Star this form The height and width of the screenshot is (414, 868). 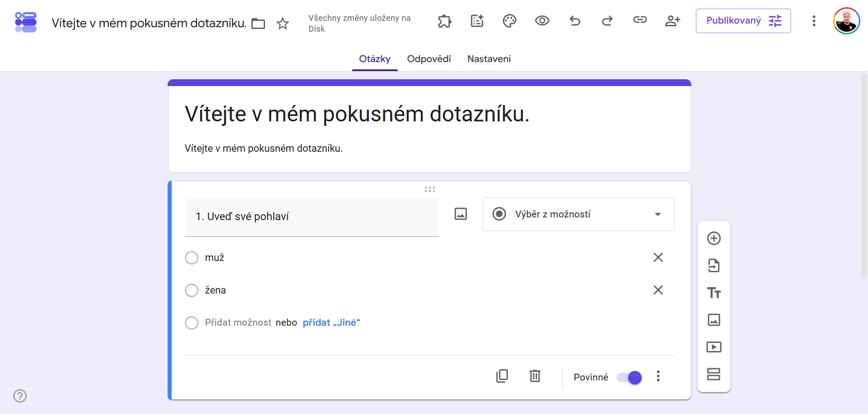(283, 23)
